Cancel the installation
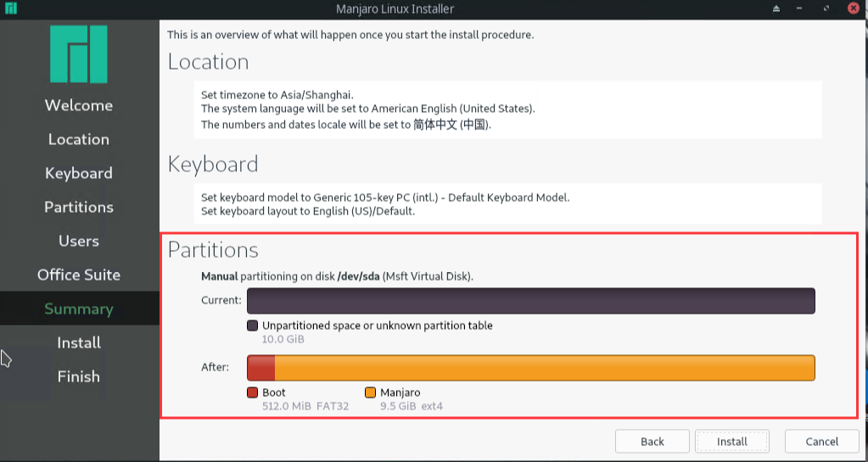The image size is (868, 462). (x=821, y=441)
